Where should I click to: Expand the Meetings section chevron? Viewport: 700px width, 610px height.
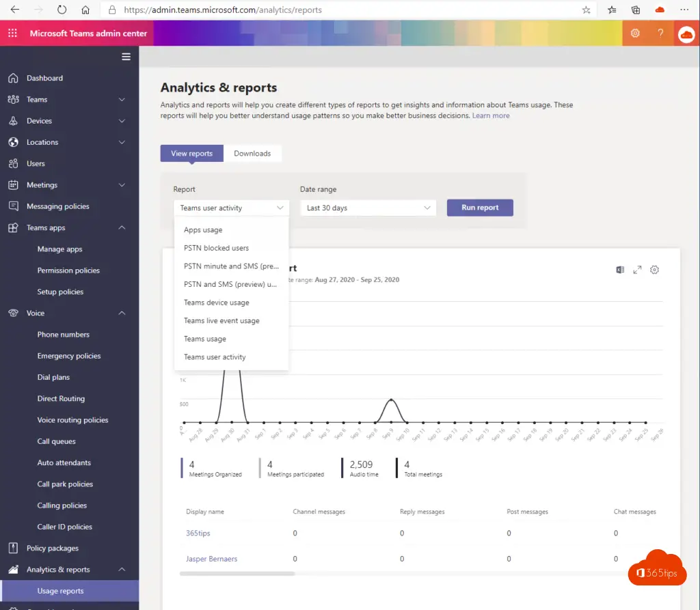[x=122, y=184]
